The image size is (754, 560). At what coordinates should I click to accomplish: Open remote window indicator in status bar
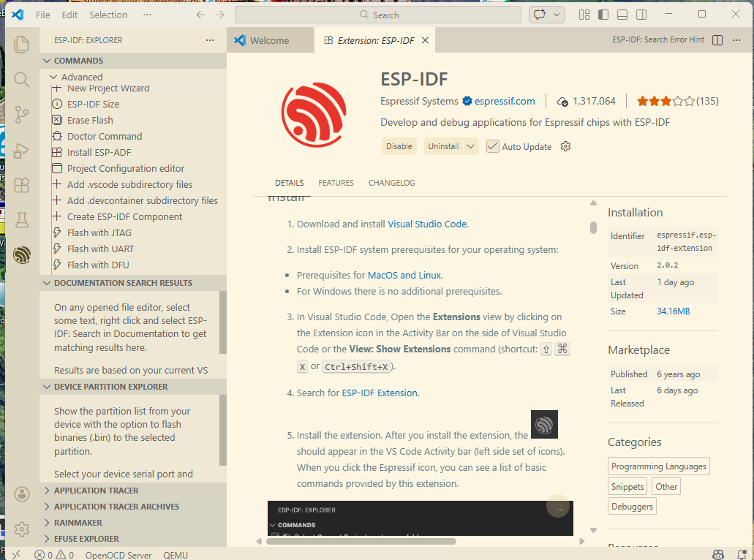(16, 555)
